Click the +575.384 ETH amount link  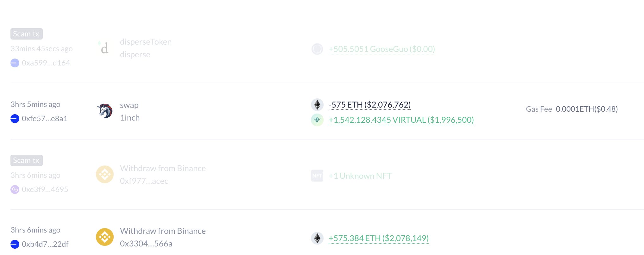tap(378, 238)
